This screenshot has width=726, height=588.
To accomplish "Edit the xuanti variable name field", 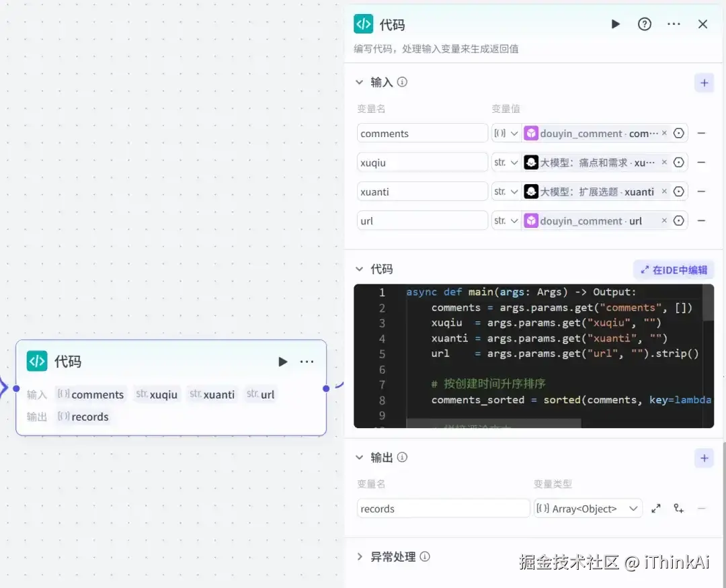I will pos(422,192).
